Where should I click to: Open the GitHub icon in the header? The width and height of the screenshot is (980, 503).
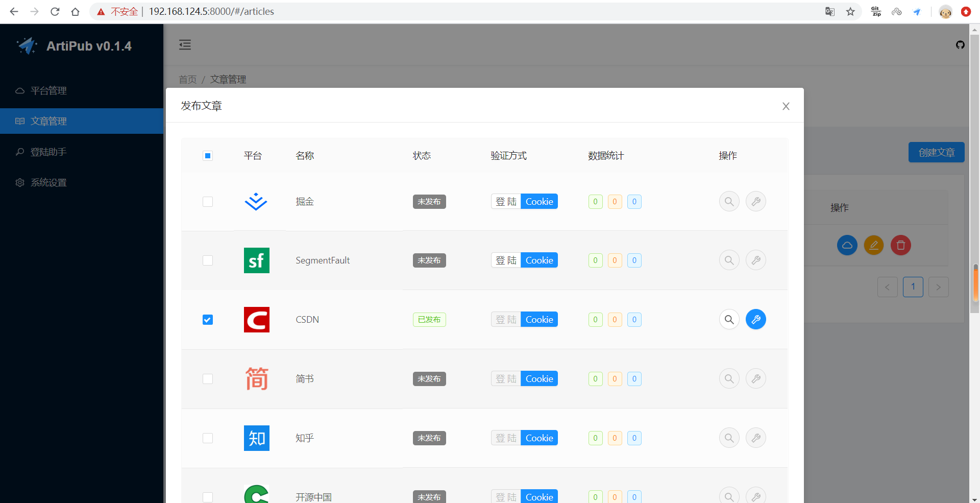click(x=960, y=45)
